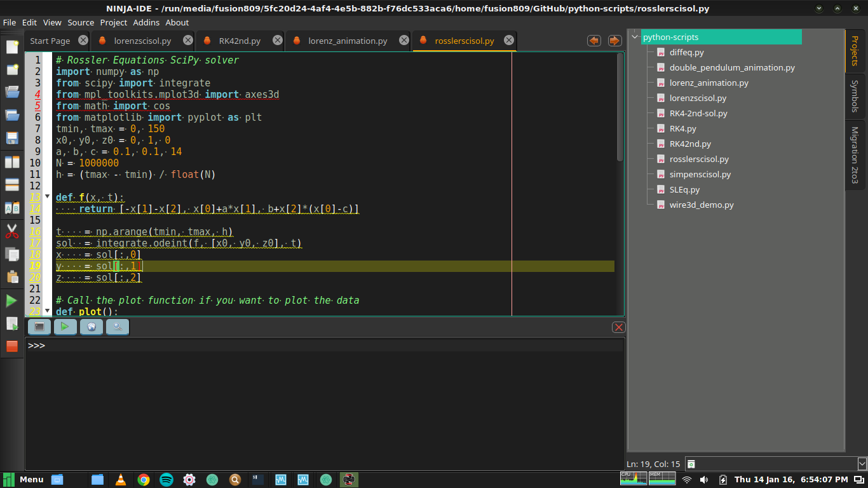Run the project with the green play icon
868x488 pixels.
[x=12, y=301]
